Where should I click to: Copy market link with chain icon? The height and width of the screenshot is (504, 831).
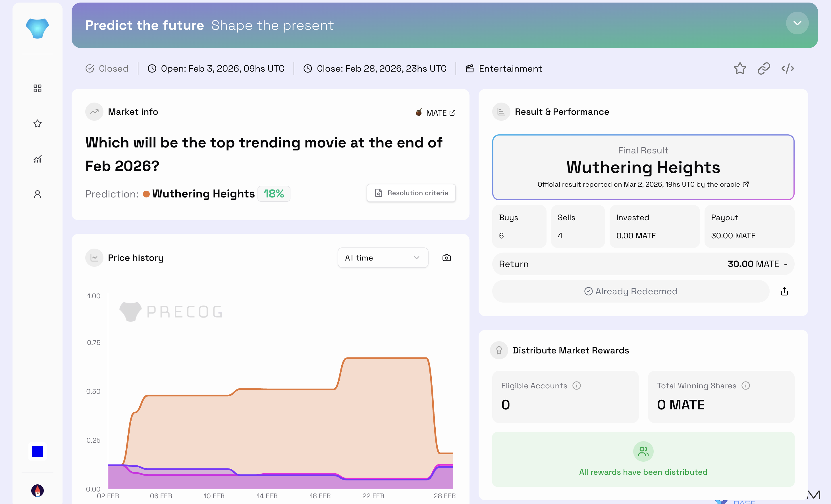764,68
